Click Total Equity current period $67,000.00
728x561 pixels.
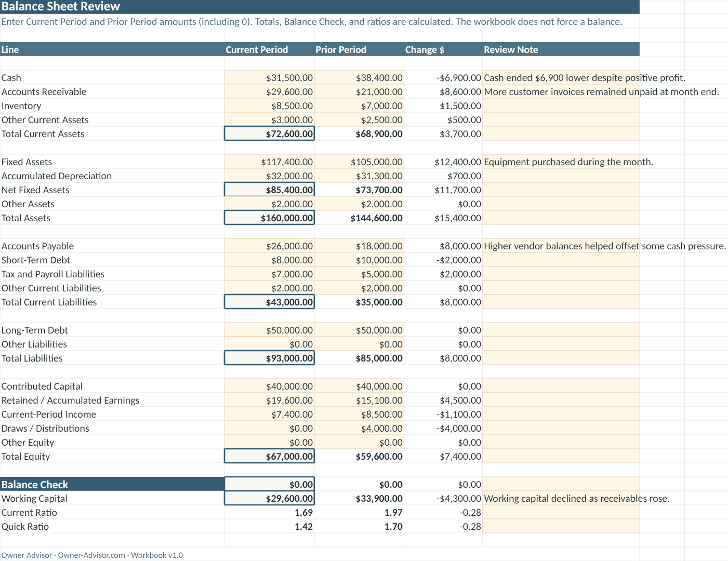point(269,456)
